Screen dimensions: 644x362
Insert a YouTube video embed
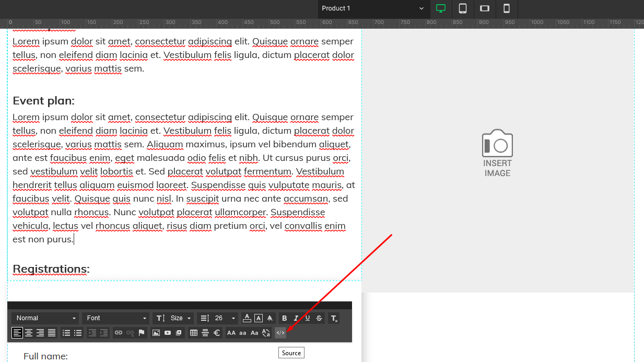pyautogui.click(x=168, y=333)
